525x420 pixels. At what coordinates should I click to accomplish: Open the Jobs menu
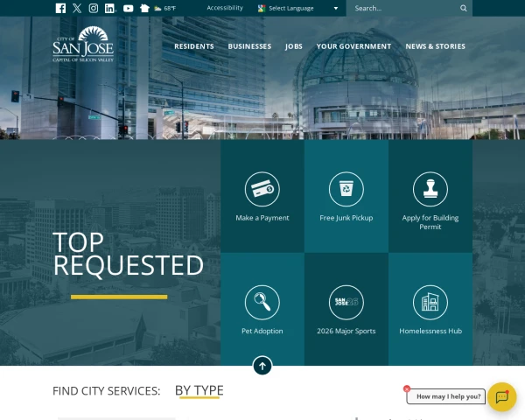294,46
